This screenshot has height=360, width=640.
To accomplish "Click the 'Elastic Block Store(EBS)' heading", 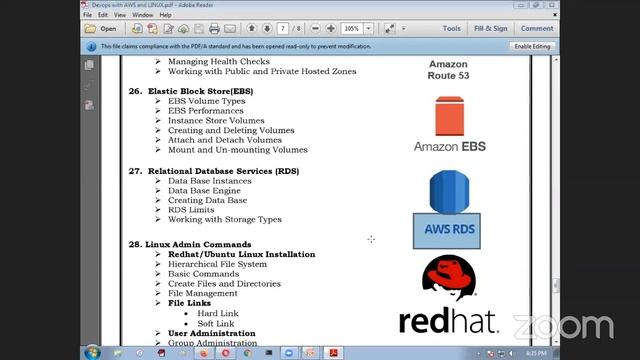I will click(200, 91).
